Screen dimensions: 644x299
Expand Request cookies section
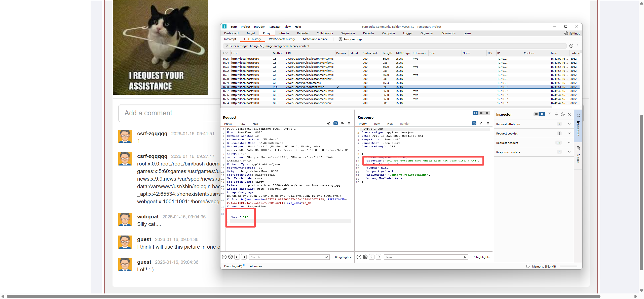tap(569, 133)
